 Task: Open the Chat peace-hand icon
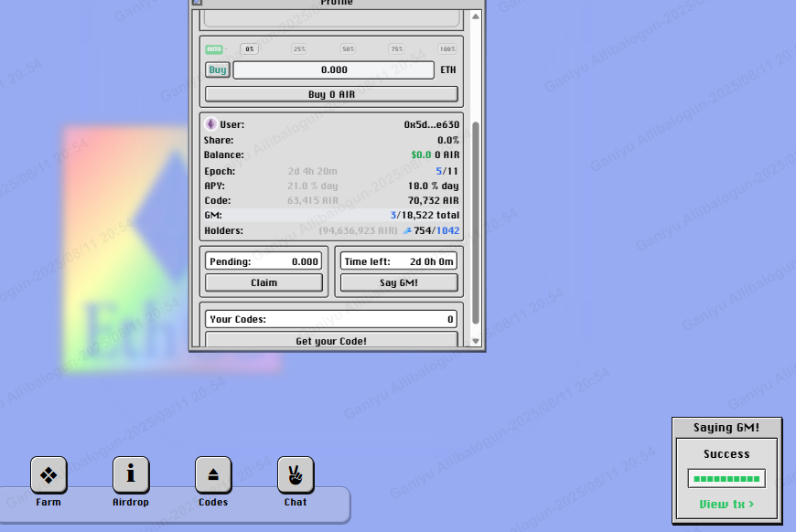296,475
